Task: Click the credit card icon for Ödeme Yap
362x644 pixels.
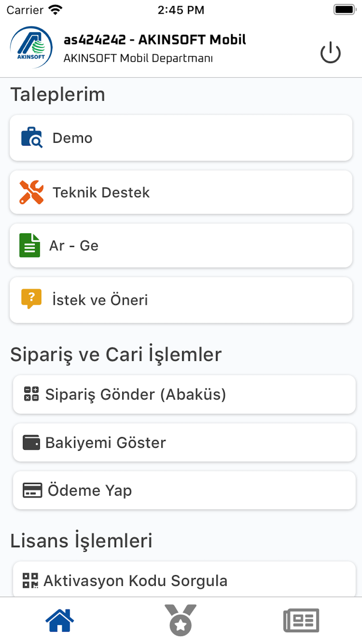Action: [33, 490]
